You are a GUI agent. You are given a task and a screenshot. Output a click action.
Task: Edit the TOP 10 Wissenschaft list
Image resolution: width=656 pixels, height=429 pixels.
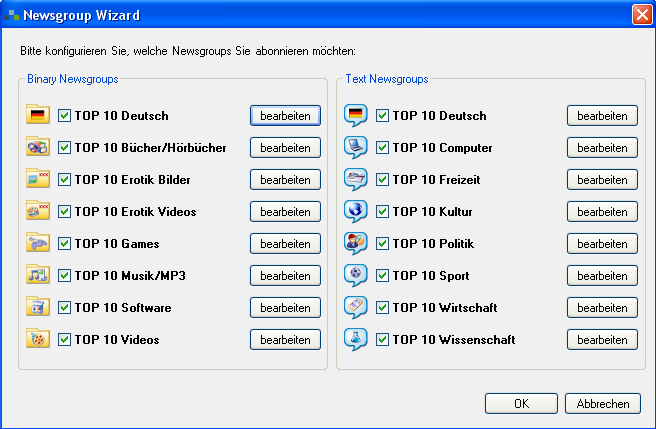(602, 339)
